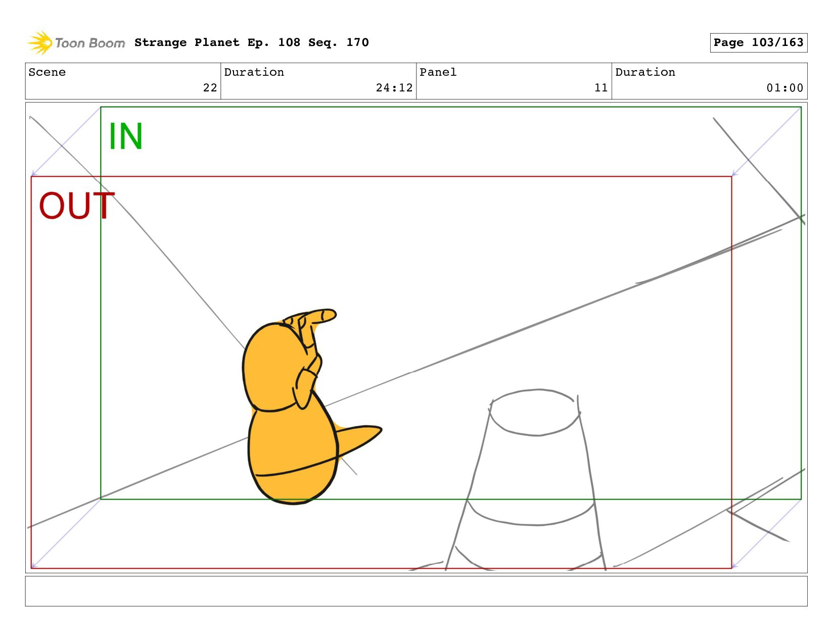The width and height of the screenshot is (834, 644).
Task: Click the "Duration" label above the 01:00 value
Action: pos(645,72)
